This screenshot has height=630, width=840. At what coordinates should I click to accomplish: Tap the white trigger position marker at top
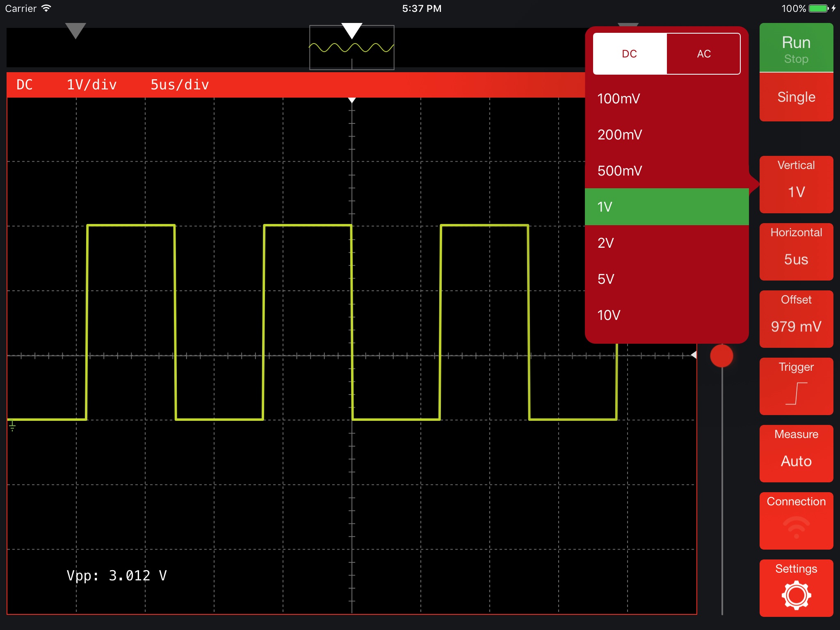352,31
